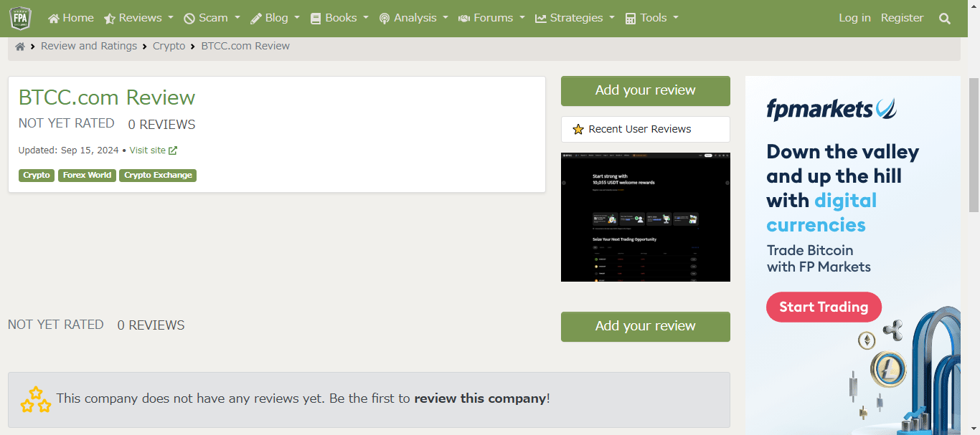This screenshot has height=435, width=980.
Task: Open the Books menu
Action: pos(339,18)
